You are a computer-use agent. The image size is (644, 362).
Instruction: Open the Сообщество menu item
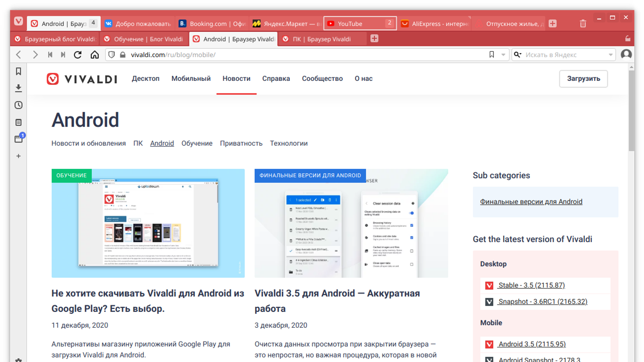(322, 78)
